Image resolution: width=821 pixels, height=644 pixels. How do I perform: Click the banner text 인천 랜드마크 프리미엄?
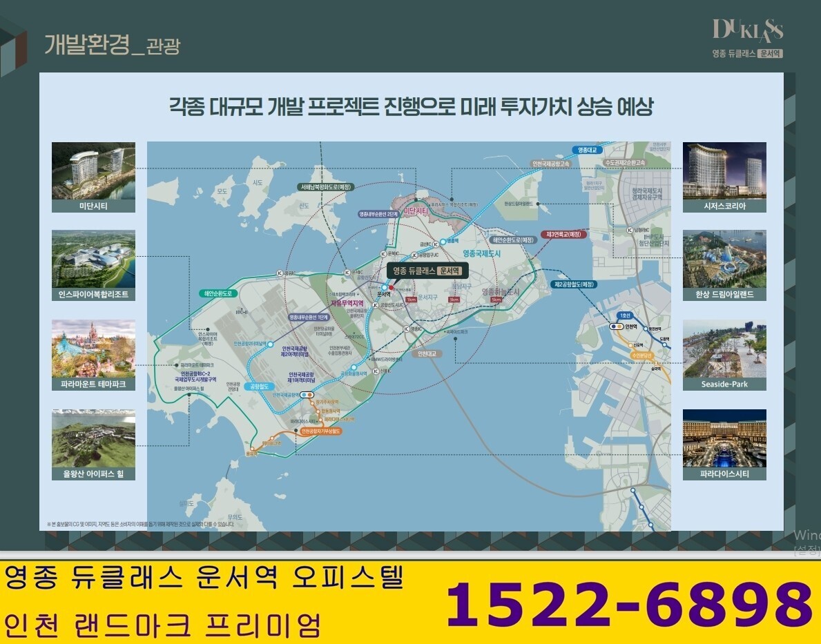coord(162,625)
